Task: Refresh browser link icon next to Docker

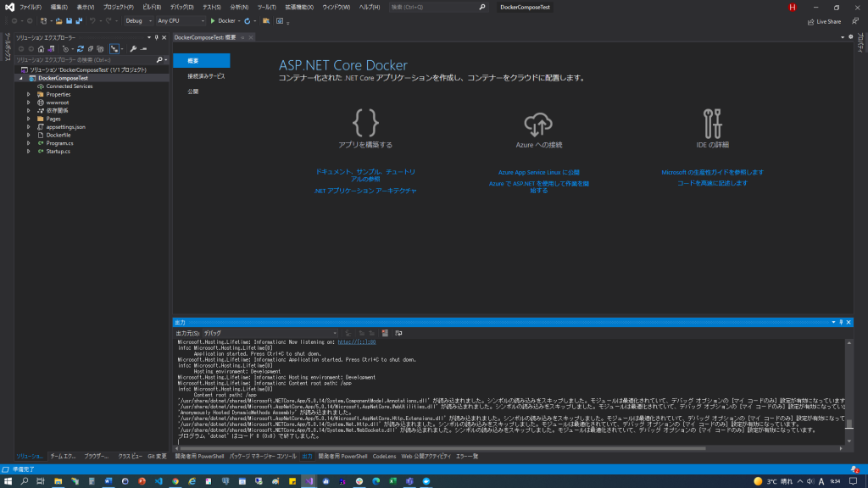Action: pos(248,21)
